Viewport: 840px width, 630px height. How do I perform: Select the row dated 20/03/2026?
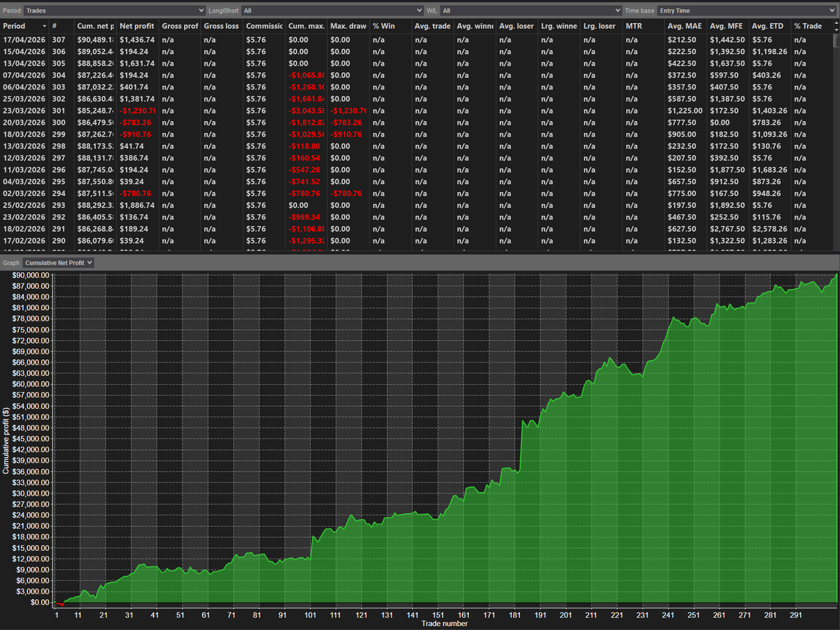pyautogui.click(x=416, y=122)
